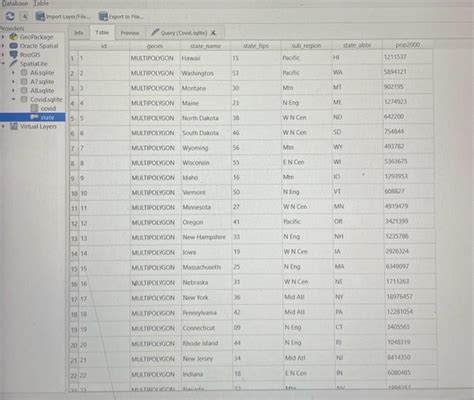The width and height of the screenshot is (474, 400).
Task: Select the A7.sqlite database
Action: (42, 81)
